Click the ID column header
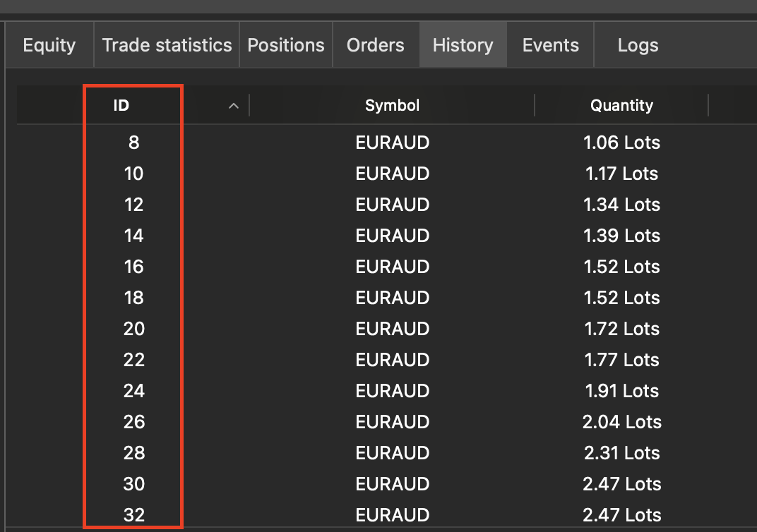757x532 pixels. [121, 105]
